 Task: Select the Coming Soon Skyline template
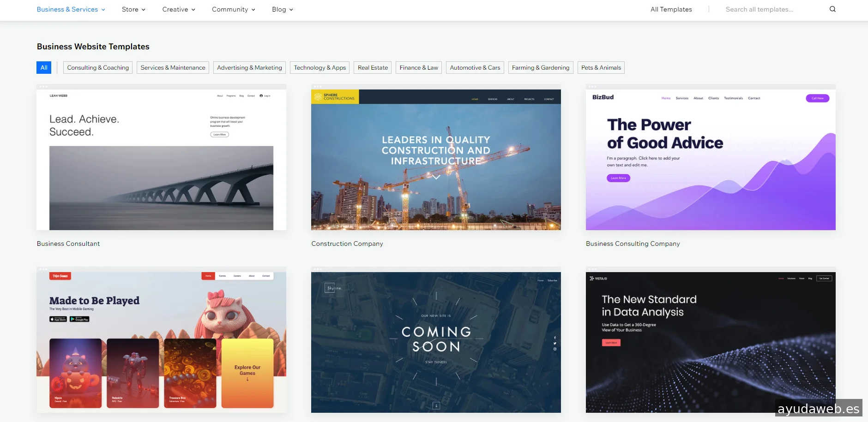[436, 342]
